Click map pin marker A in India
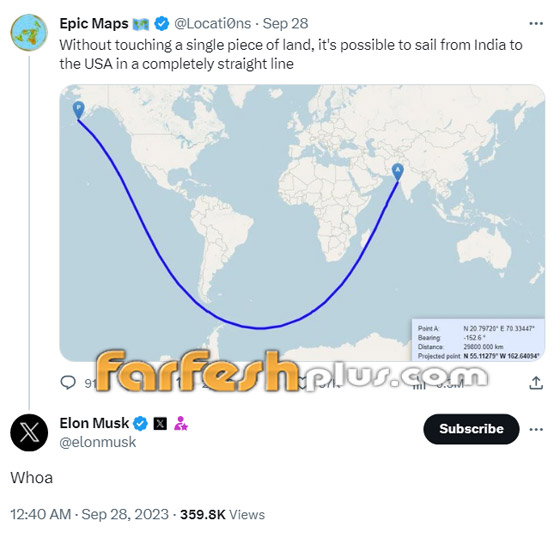 pyautogui.click(x=398, y=172)
